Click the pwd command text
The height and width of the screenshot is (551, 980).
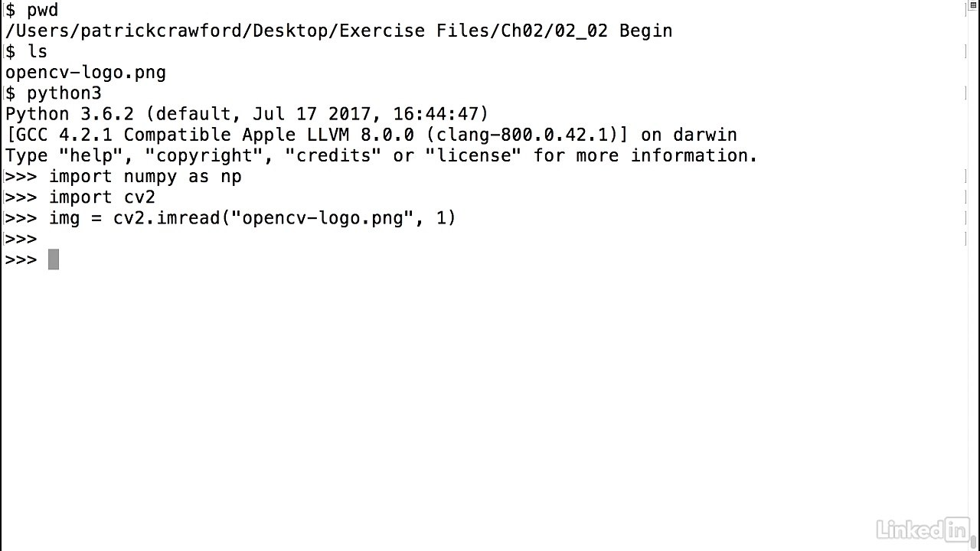point(42,10)
